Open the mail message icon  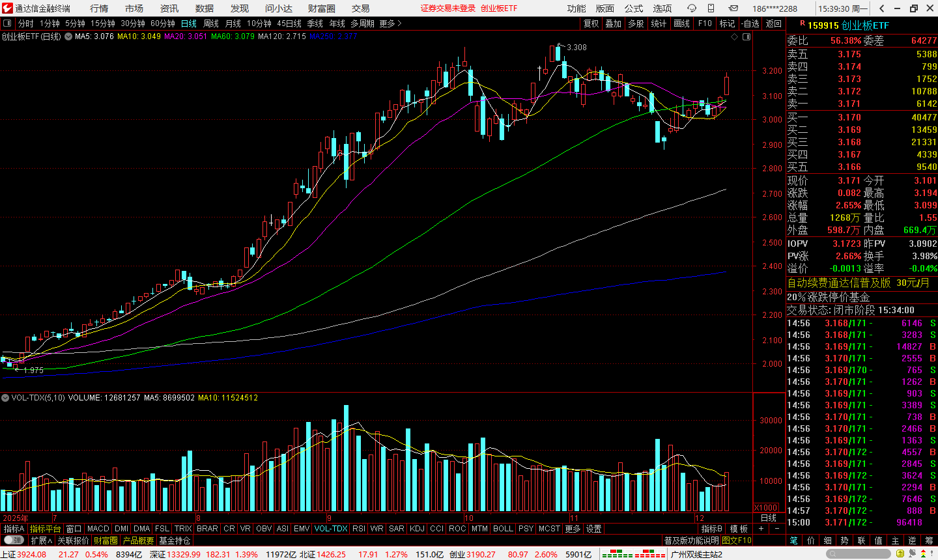[733, 8]
